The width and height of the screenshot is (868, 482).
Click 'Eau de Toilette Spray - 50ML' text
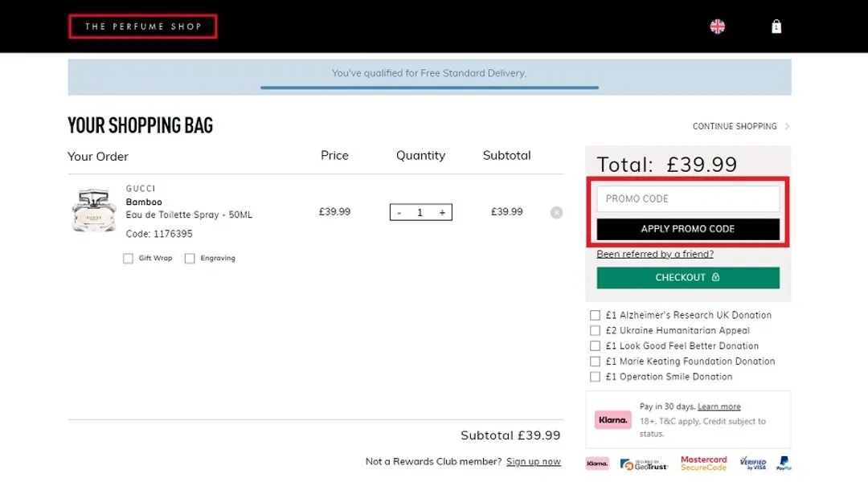[x=189, y=214]
